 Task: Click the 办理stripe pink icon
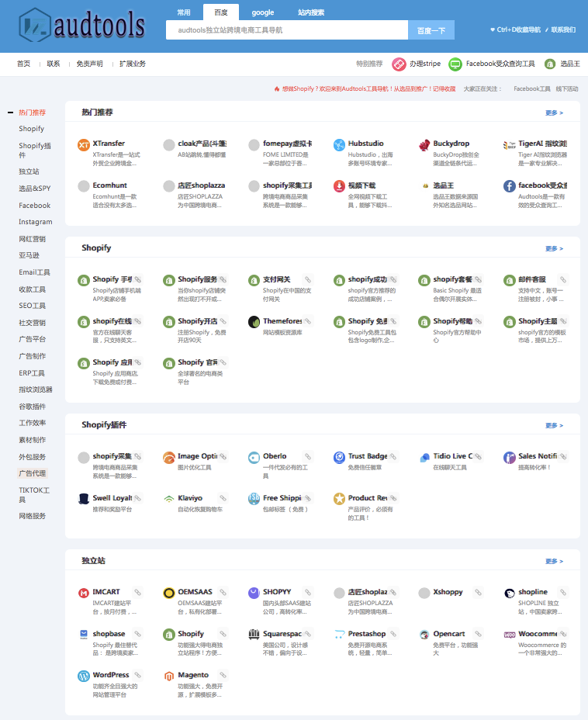coord(399,64)
